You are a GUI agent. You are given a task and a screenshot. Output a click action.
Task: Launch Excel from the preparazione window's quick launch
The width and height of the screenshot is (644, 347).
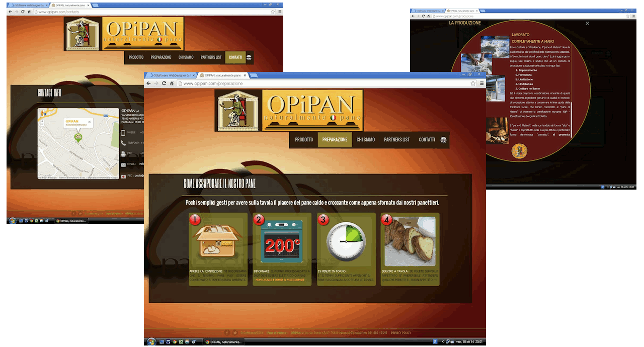point(181,342)
